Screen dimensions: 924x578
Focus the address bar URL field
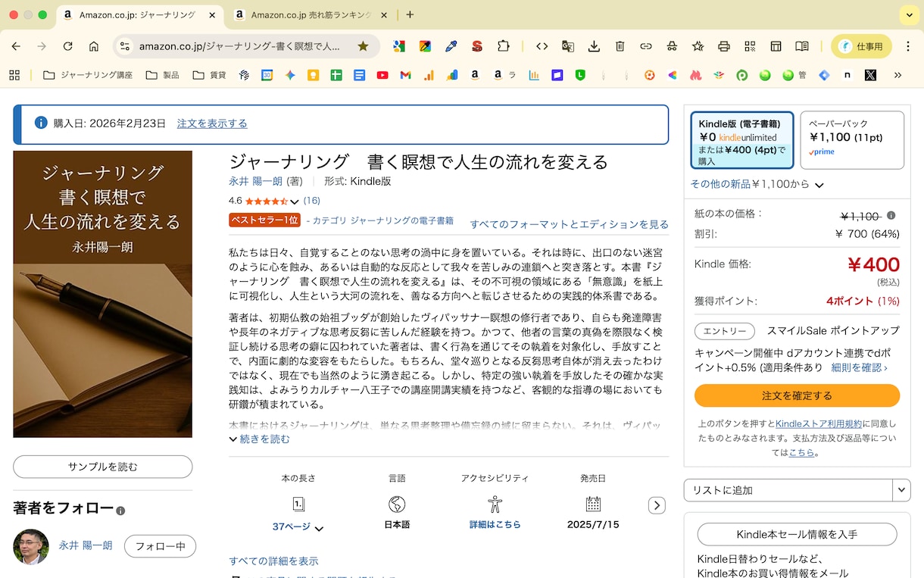[x=239, y=46]
